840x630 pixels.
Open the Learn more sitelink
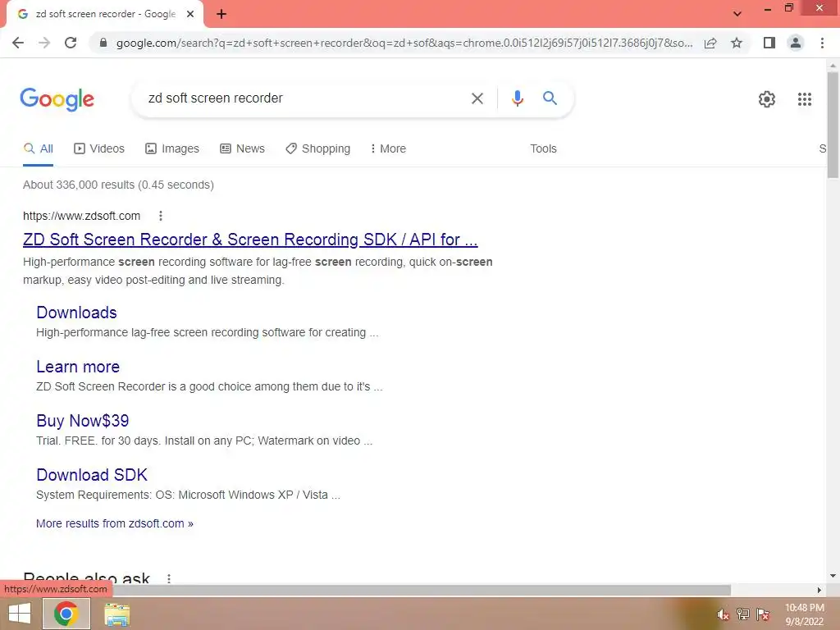78,367
